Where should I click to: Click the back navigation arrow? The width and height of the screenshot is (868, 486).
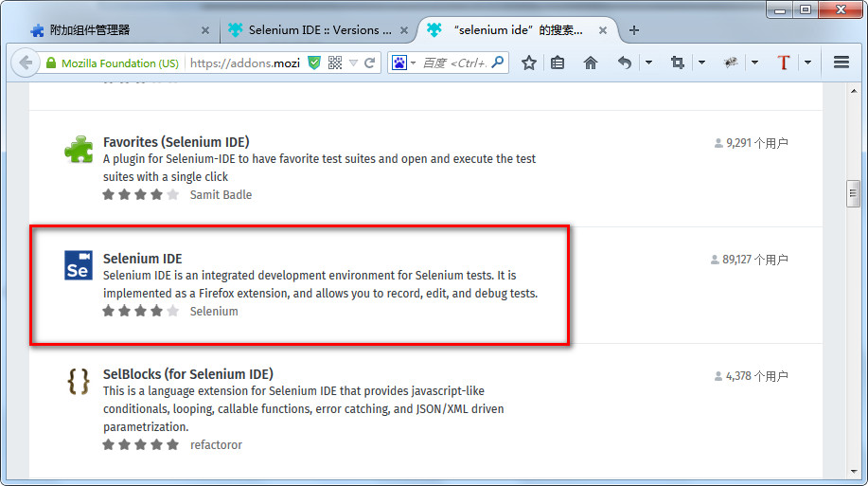[26, 63]
